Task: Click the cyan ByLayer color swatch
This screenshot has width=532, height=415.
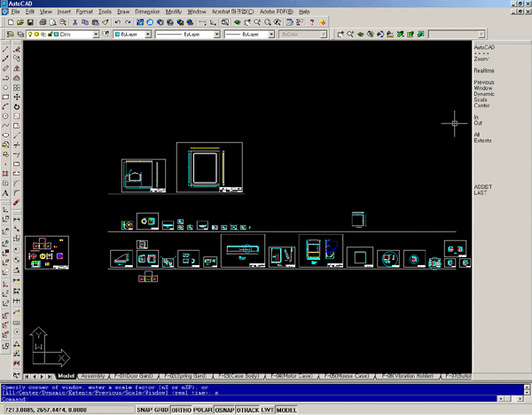Action: coord(117,35)
